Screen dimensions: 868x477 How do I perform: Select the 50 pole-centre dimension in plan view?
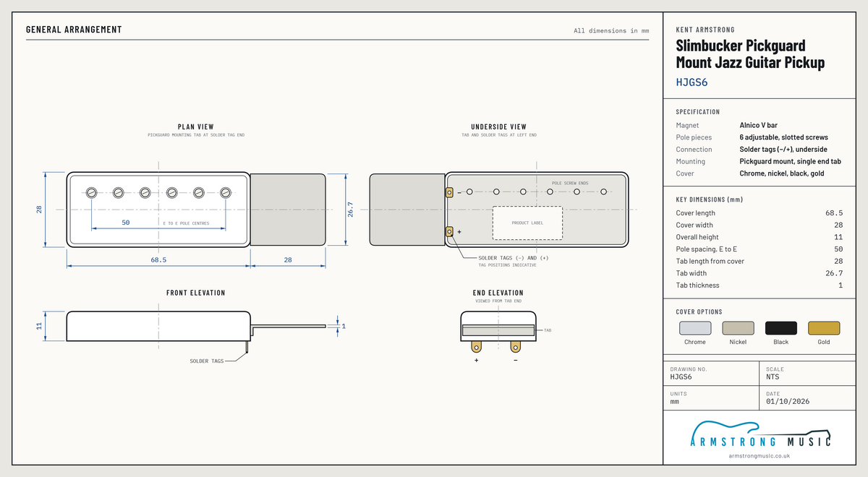(x=126, y=223)
